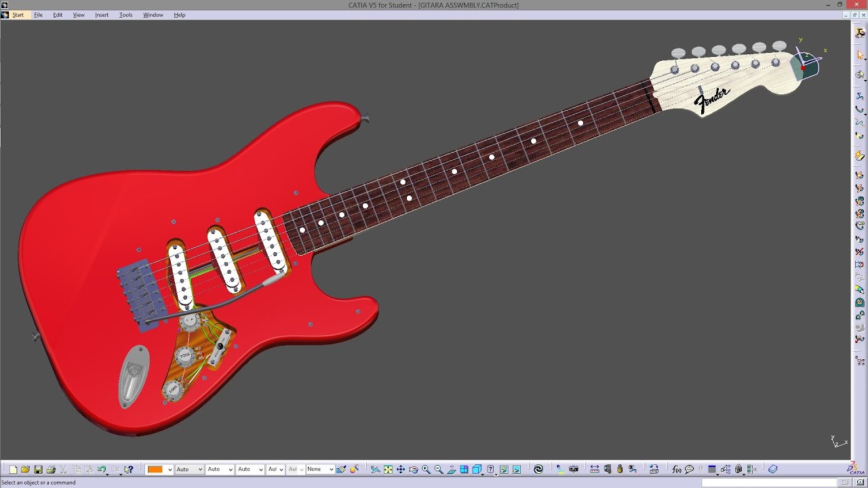Open the second Auto dropdown in graphic properties
Image resolution: width=868 pixels, height=488 pixels.
220,469
